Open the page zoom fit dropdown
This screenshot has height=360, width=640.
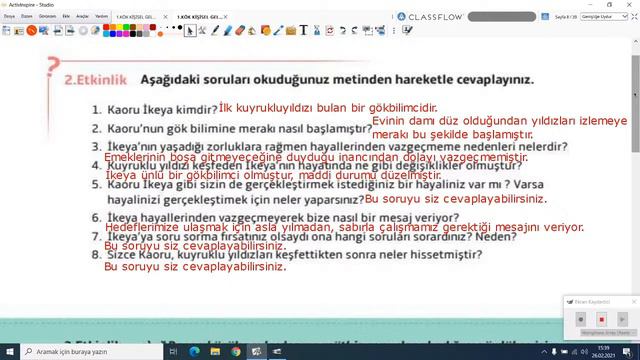[x=604, y=17]
